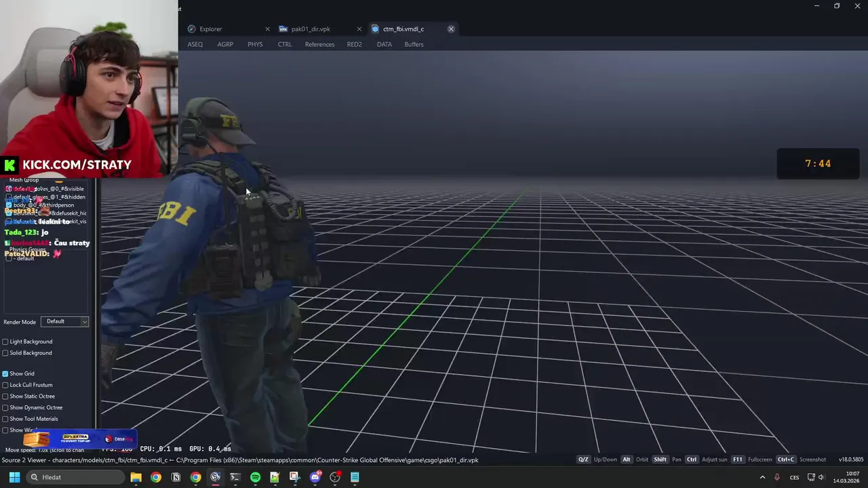This screenshot has width=868, height=488.
Task: Click the Explorer tab compass icon
Action: point(192,29)
